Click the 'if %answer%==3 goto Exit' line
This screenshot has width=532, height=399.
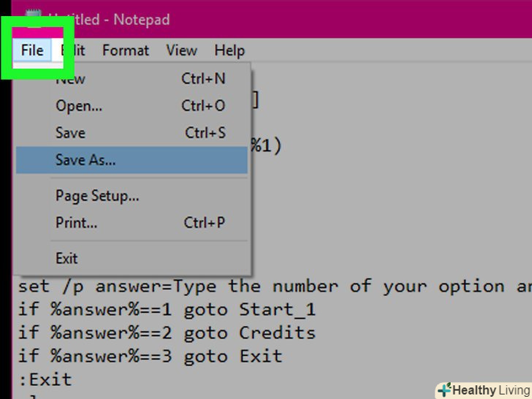[150, 356]
